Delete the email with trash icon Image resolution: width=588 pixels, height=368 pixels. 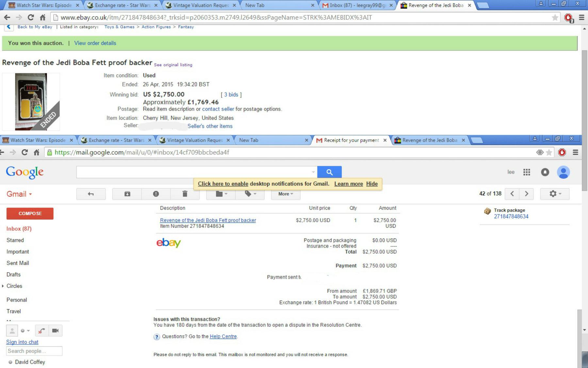click(x=185, y=194)
